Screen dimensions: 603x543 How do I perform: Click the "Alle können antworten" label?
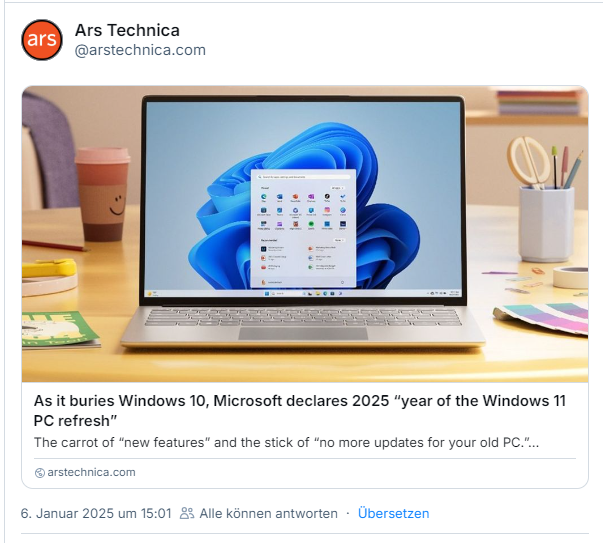(x=268, y=513)
